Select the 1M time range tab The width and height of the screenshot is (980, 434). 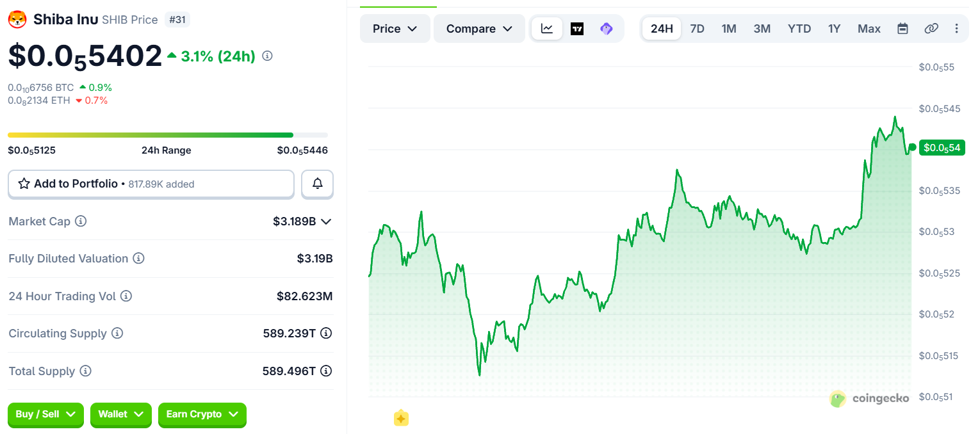729,29
